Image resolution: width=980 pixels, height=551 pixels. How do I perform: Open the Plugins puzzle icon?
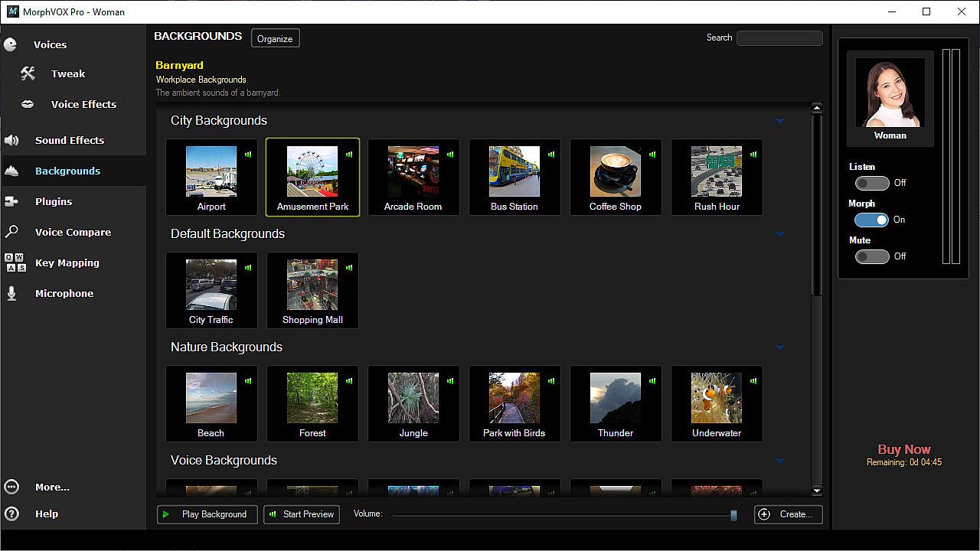11,201
